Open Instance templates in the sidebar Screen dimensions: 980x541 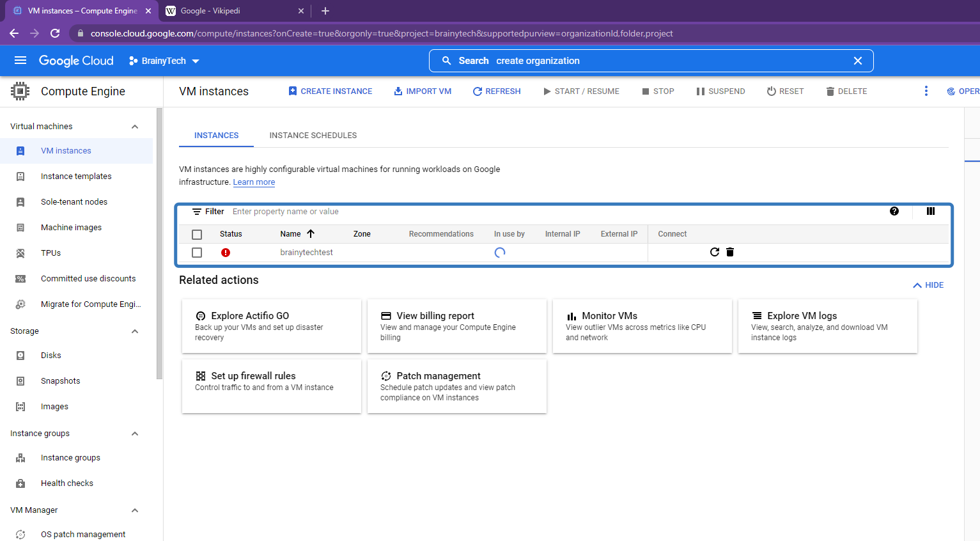click(76, 176)
